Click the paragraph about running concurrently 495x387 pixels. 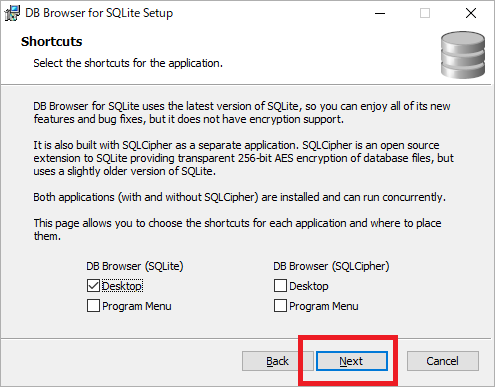point(239,197)
